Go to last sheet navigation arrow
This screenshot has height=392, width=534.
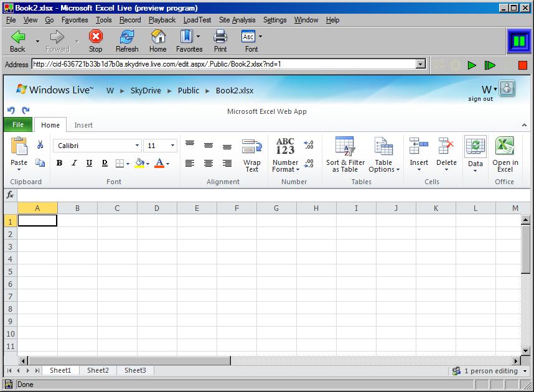pyautogui.click(x=37, y=371)
